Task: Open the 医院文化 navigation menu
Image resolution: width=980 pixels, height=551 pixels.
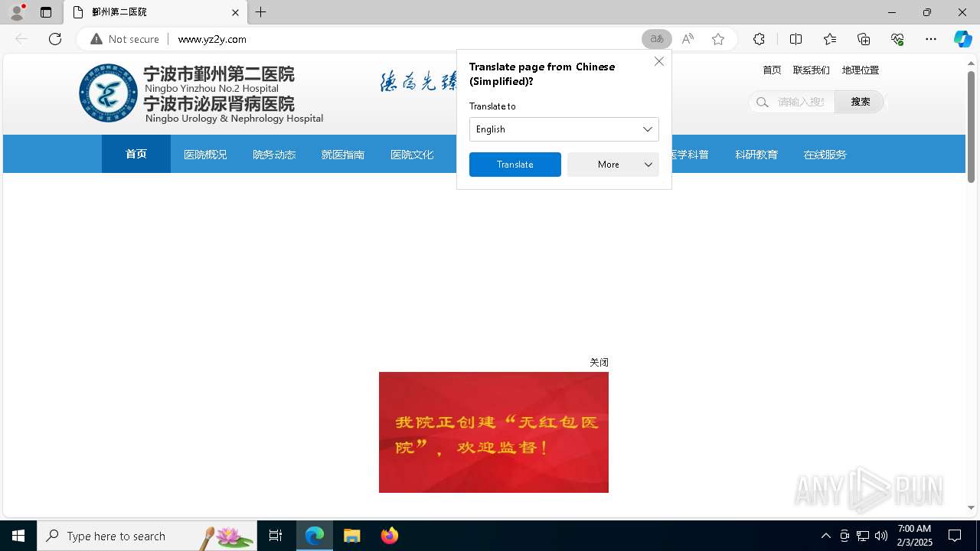Action: 412,155
